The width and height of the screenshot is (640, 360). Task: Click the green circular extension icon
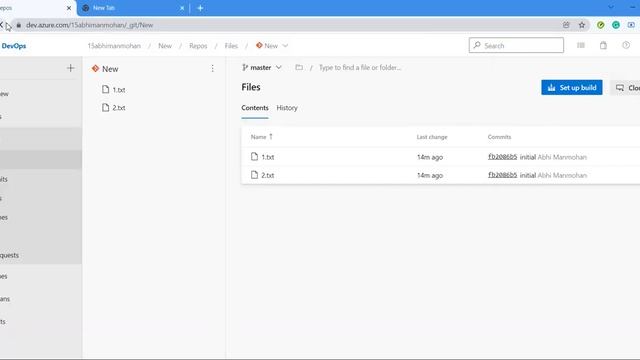click(x=616, y=25)
